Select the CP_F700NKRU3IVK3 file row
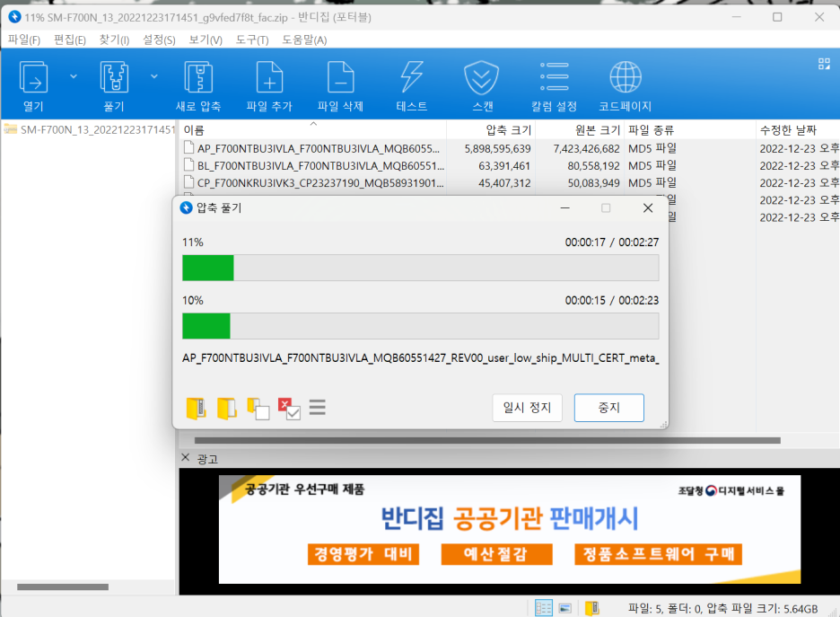The height and width of the screenshot is (617, 840). pyautogui.click(x=509, y=183)
